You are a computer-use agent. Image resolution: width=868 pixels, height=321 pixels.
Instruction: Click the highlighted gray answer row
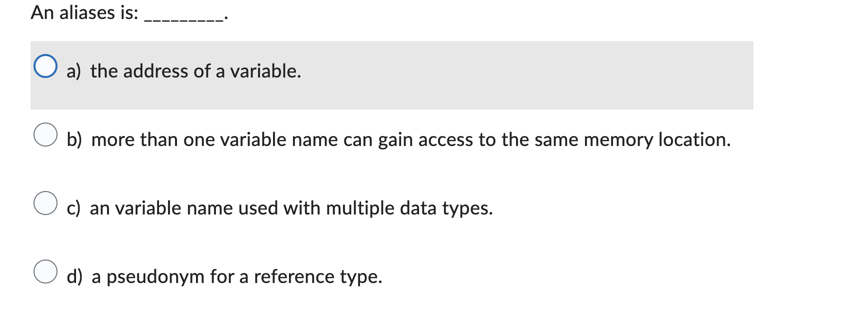point(390,75)
